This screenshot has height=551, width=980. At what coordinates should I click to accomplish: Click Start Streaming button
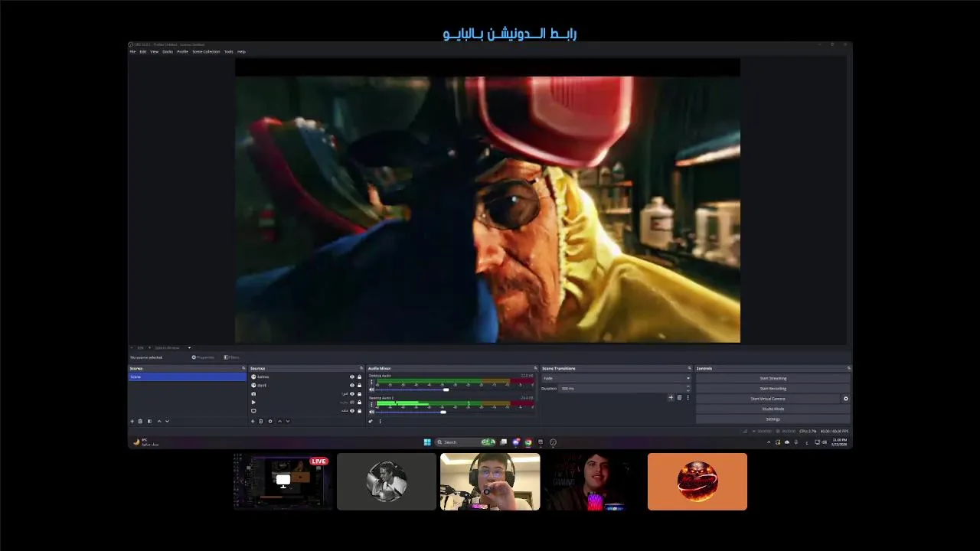point(773,378)
